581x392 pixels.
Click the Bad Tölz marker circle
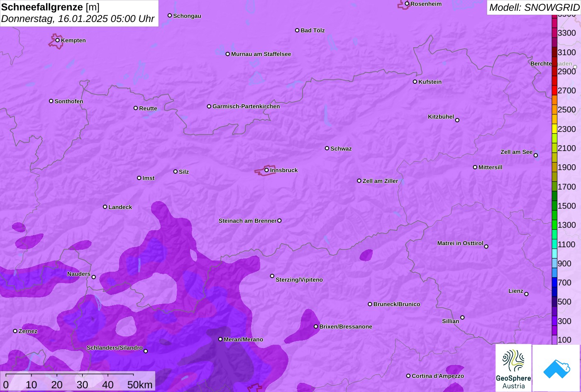coord(297,30)
